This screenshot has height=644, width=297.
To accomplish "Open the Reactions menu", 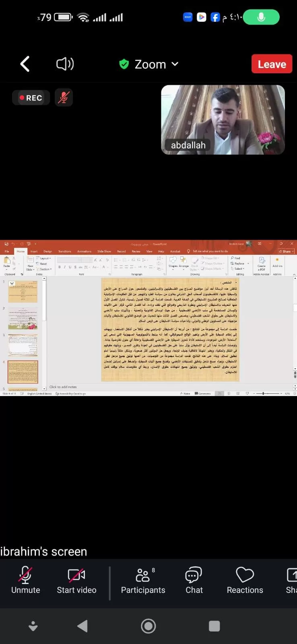I will [245, 580].
